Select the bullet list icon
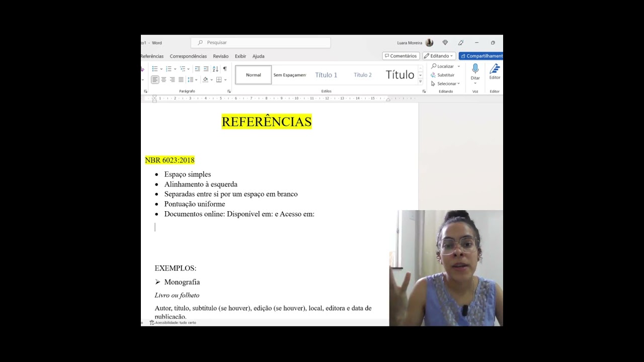Image resolution: width=644 pixels, height=362 pixels. point(155,69)
